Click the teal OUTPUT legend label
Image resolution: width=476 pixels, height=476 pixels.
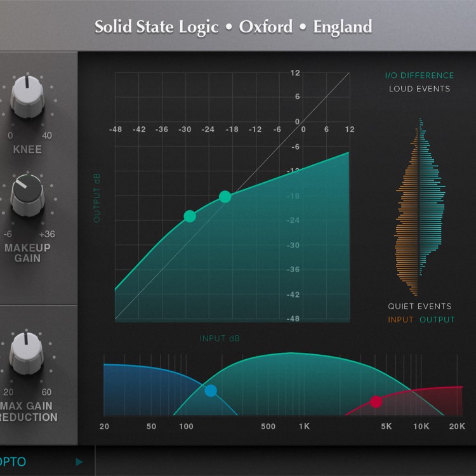click(437, 320)
